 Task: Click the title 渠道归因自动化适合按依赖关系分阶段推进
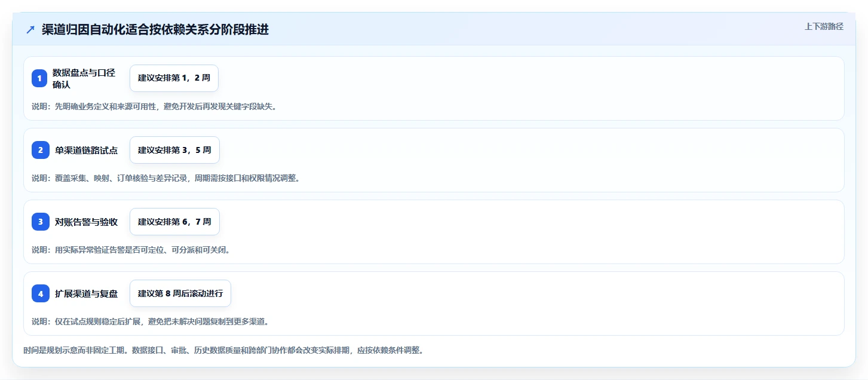(155, 30)
